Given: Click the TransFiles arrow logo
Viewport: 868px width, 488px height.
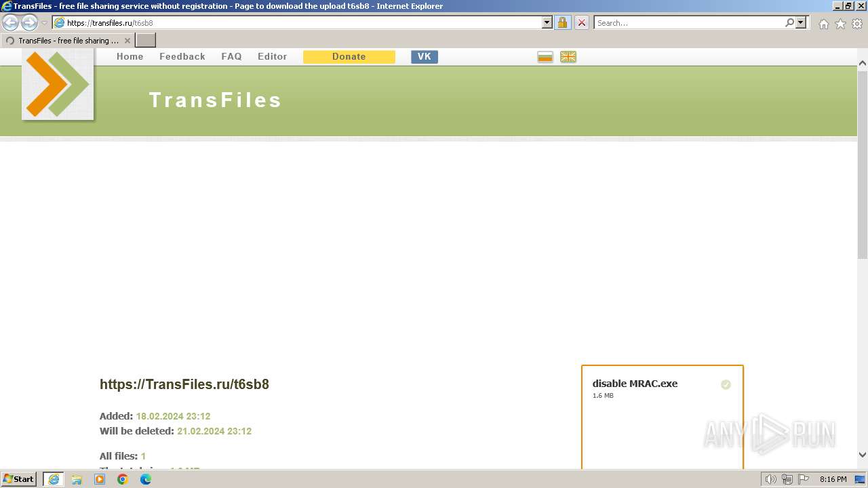Looking at the screenshot, I should coord(58,84).
